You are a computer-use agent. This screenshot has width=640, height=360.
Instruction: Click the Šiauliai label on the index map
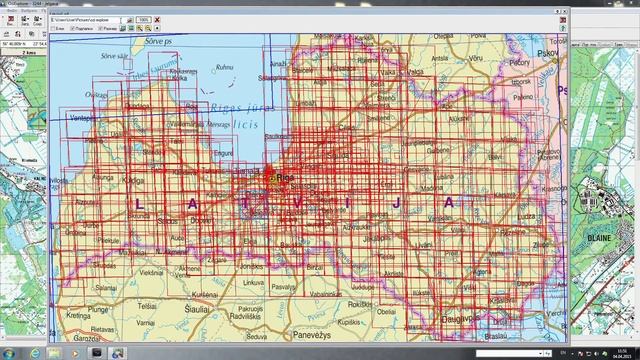click(x=196, y=309)
